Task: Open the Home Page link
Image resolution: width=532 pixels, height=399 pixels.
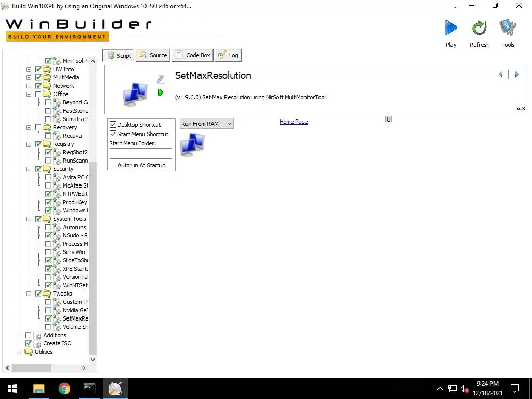Action: (294, 122)
